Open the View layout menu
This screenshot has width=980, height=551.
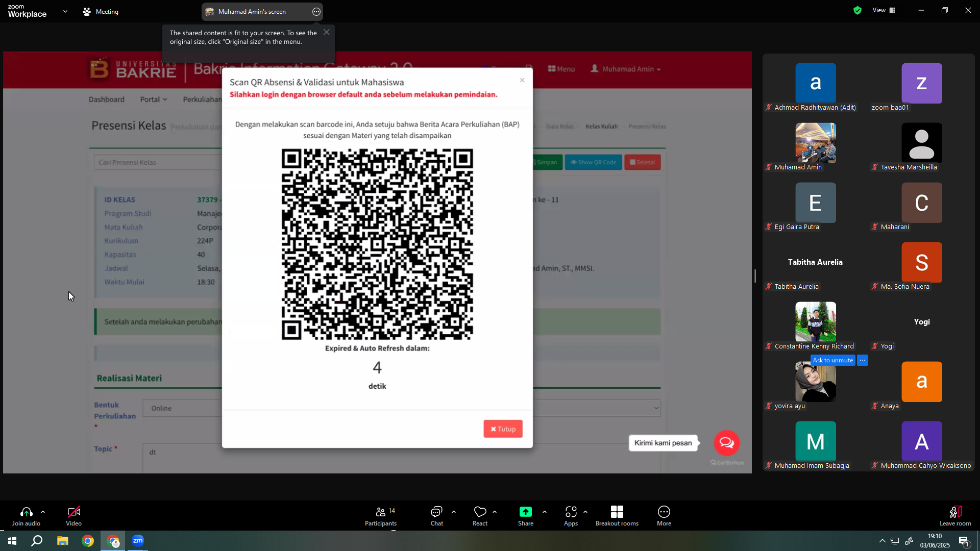pyautogui.click(x=884, y=10)
